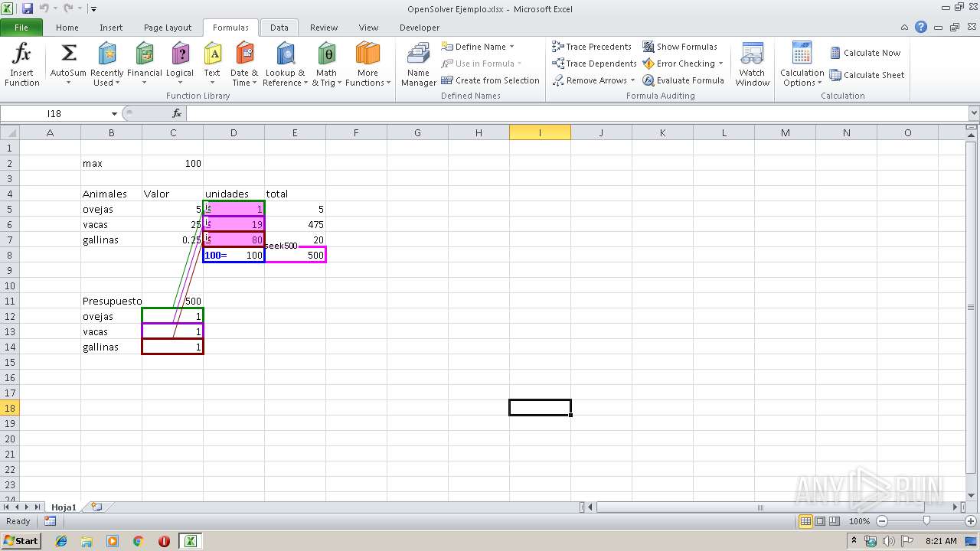Expand the formula bar
The height and width of the screenshot is (551, 980).
pyautogui.click(x=973, y=113)
